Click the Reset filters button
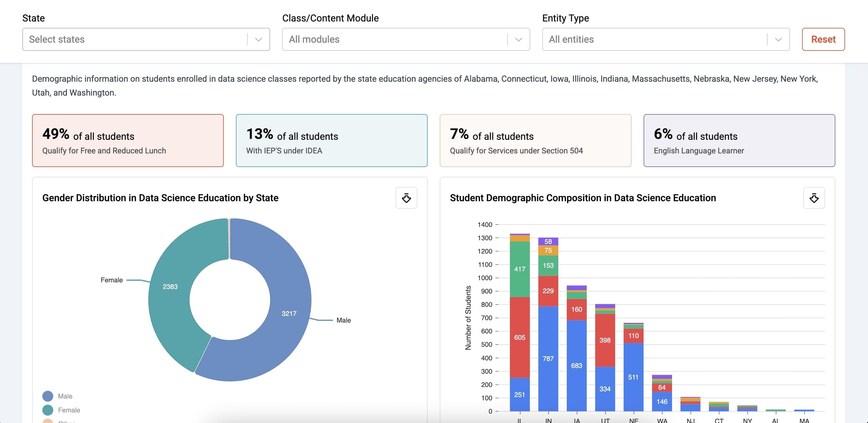Image resolution: width=868 pixels, height=423 pixels. (823, 39)
